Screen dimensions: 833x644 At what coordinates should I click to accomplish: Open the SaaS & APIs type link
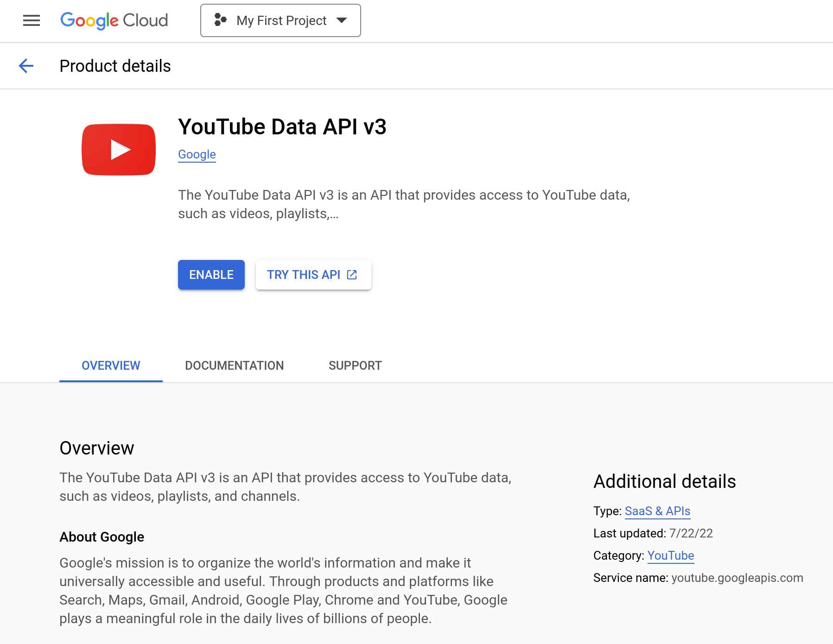tap(657, 511)
